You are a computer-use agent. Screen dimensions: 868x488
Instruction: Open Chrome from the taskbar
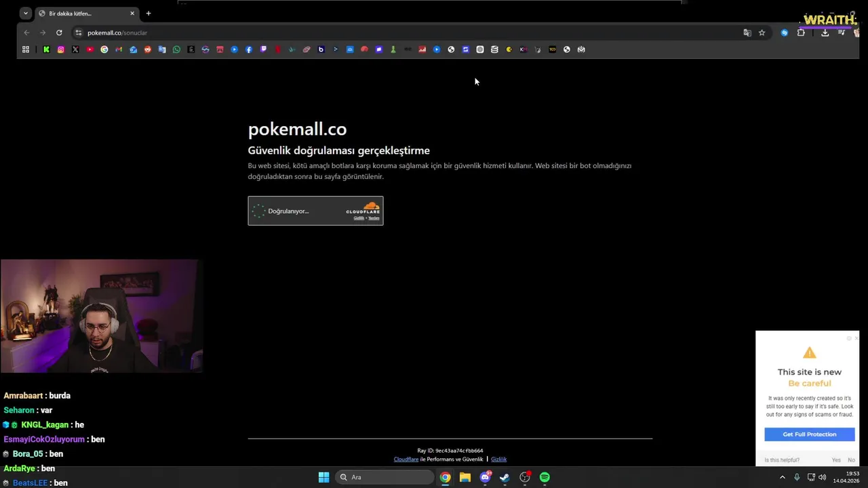[x=445, y=477]
